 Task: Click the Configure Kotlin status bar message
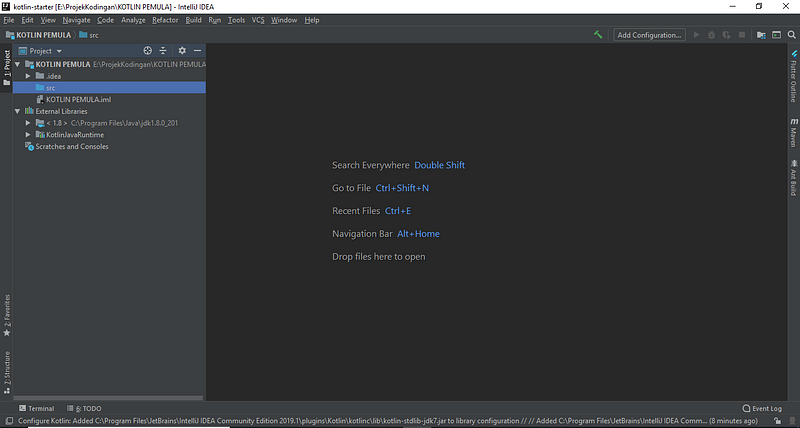[388, 421]
